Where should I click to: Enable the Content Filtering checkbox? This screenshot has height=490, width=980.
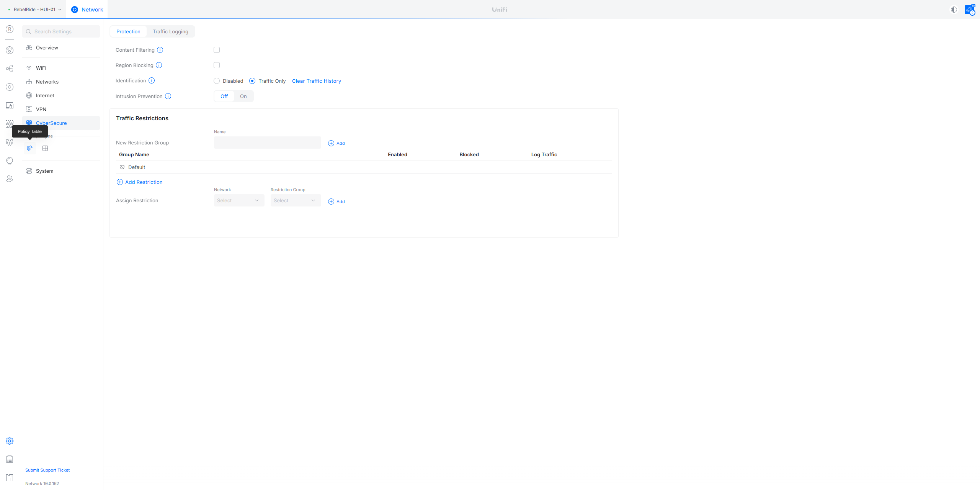[x=217, y=50]
